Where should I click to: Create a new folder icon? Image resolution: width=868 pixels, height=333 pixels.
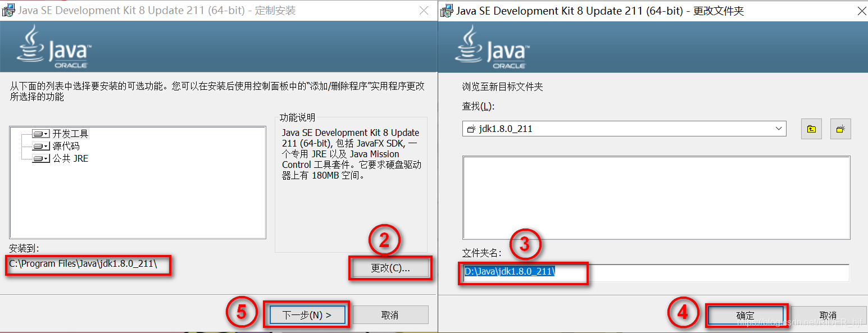tap(841, 129)
